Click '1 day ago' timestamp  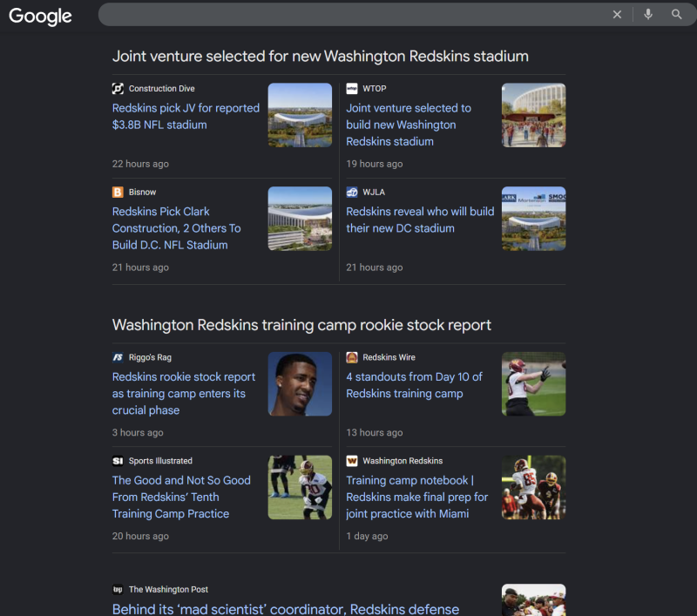tap(367, 536)
